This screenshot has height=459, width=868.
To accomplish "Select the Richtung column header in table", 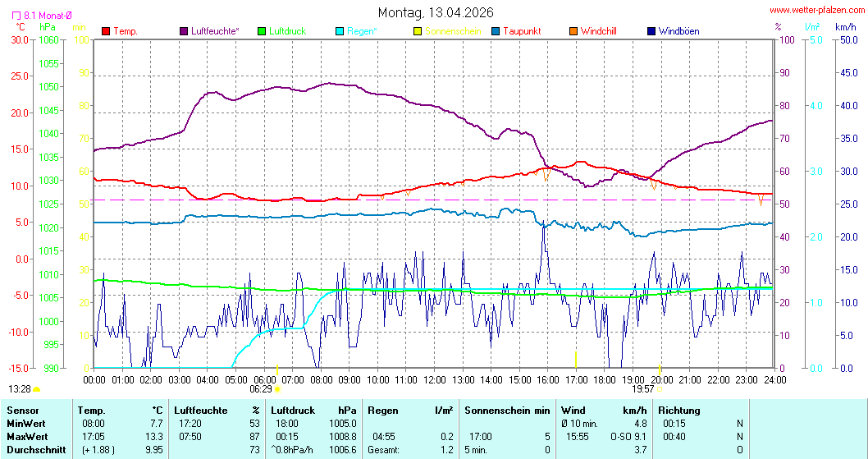I will coord(679,410).
